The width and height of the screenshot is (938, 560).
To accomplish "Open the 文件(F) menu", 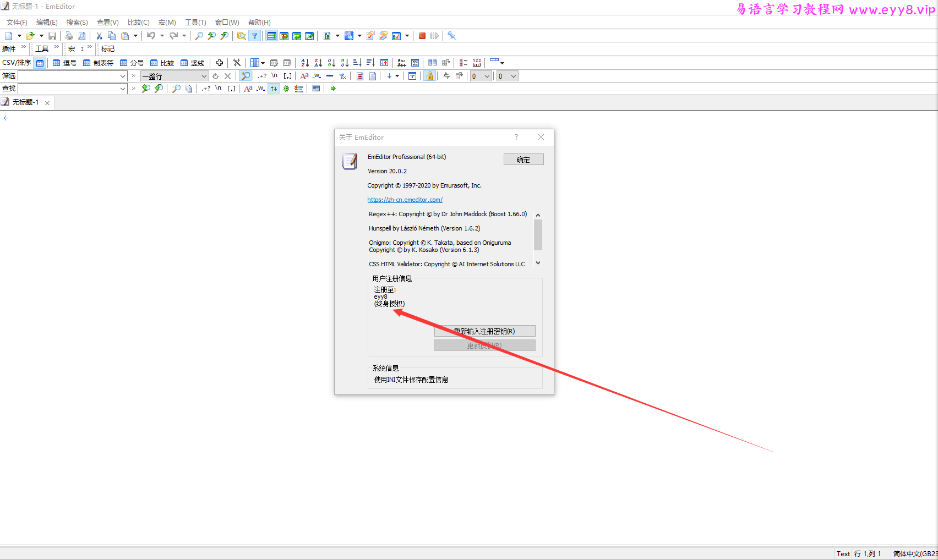I will click(x=17, y=23).
